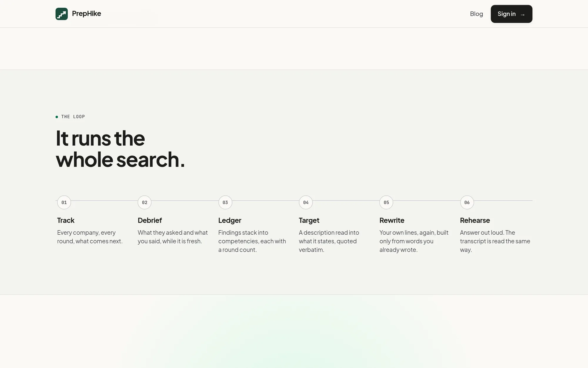This screenshot has height=368, width=588.
Task: Click the Debrief step heading
Action: [x=150, y=220]
